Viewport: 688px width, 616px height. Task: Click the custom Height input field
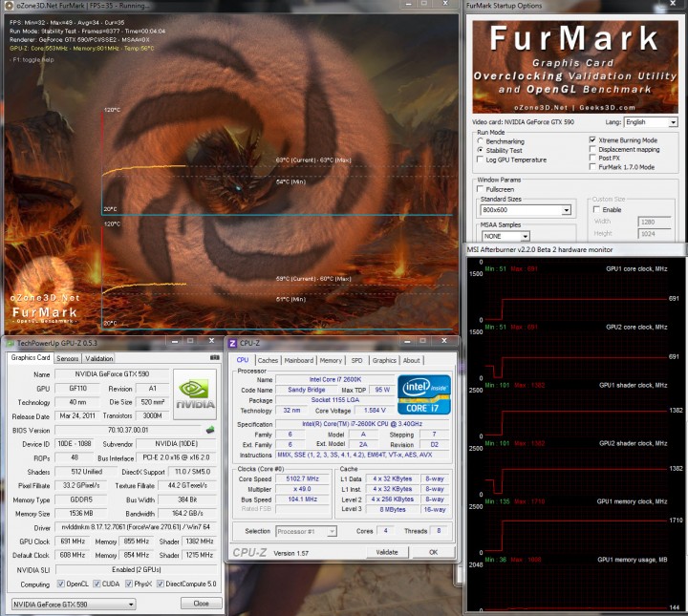point(655,234)
